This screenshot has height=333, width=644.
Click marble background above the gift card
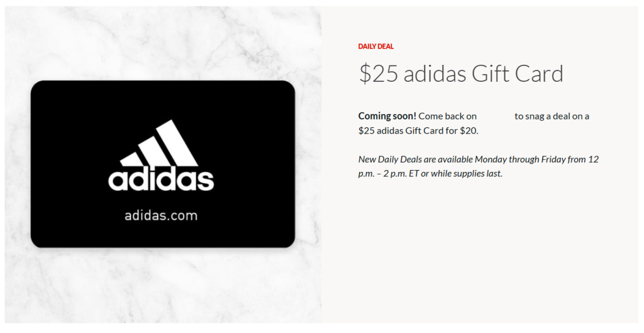pos(163,43)
